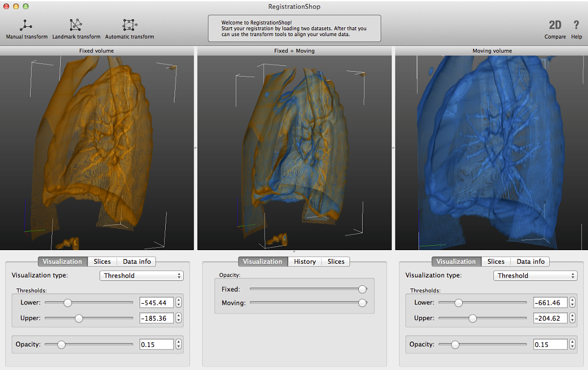Click moving volume Upper threshold value field
Screen dimensions: 588x370
(550, 318)
